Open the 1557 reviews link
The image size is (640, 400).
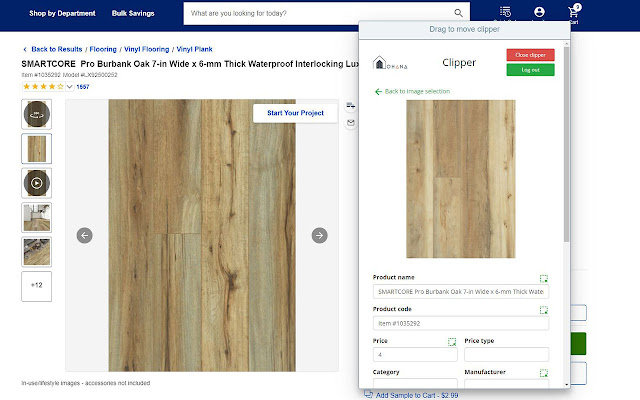(x=82, y=87)
